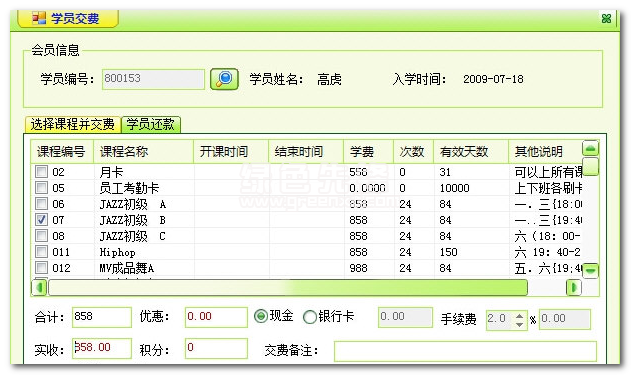This screenshot has width=631, height=375.
Task: Click the horizontal scrollbar right arrow
Action: click(573, 287)
